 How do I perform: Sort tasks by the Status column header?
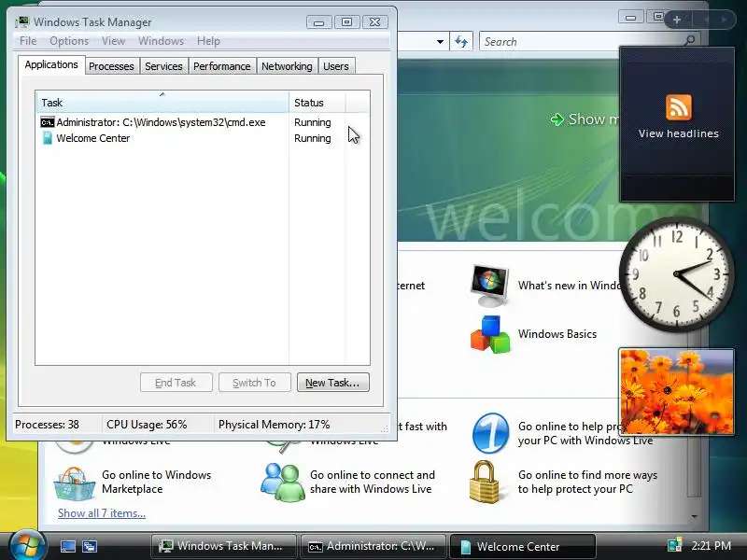317,103
